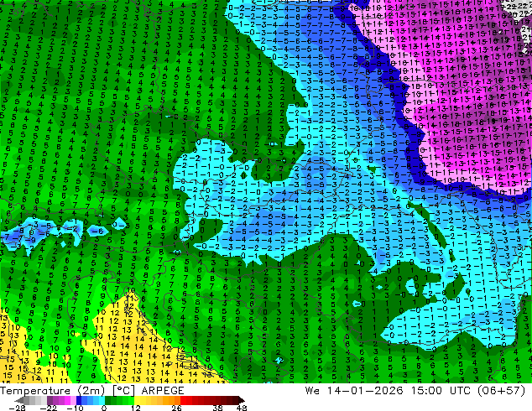Click the 'ARPEGE' model name label
This screenshot has height=411, width=532.
coord(163,391)
